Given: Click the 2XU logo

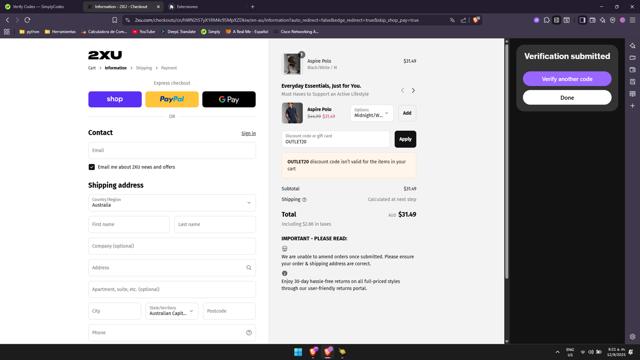Looking at the screenshot, I should coord(105,55).
